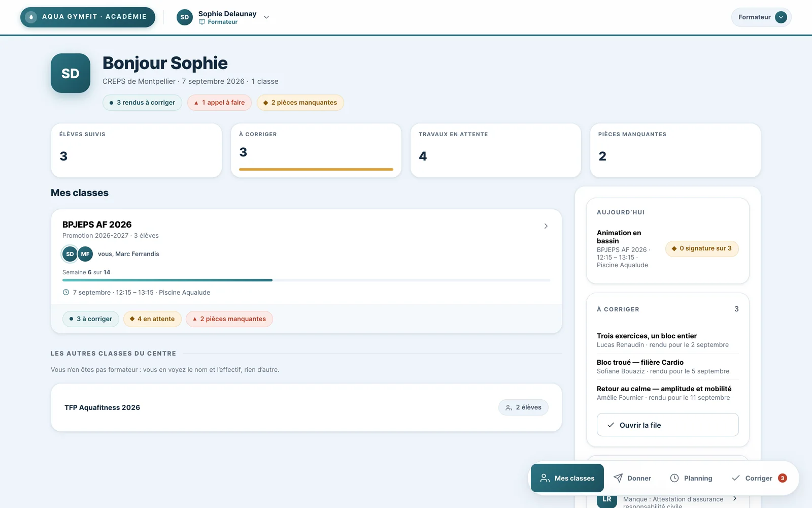Open the Élèves suivis stat card

[137, 150]
